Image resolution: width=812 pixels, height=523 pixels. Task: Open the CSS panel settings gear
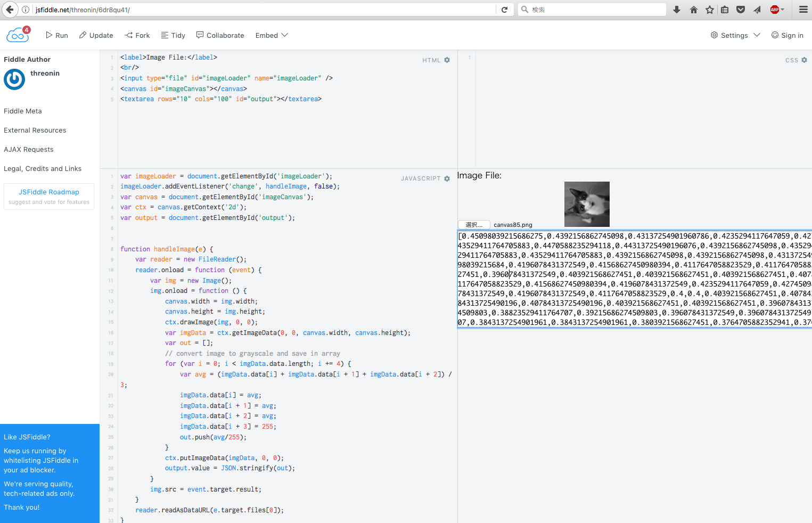pos(804,60)
